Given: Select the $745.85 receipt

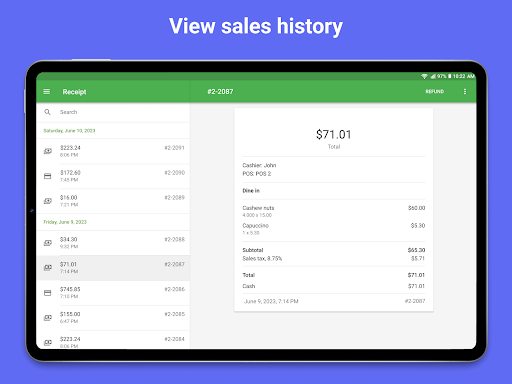Looking at the screenshot, I should coord(113,293).
